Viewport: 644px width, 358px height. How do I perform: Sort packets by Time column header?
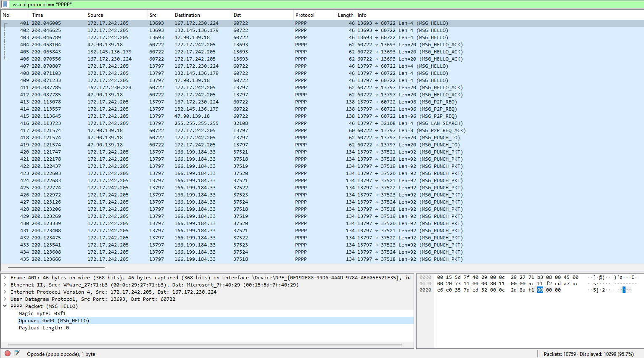(x=37, y=15)
